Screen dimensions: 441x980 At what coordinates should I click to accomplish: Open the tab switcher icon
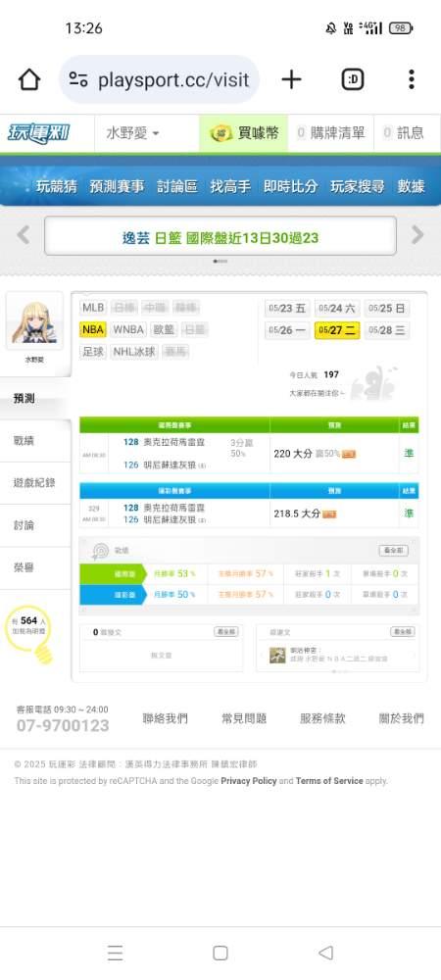352,79
